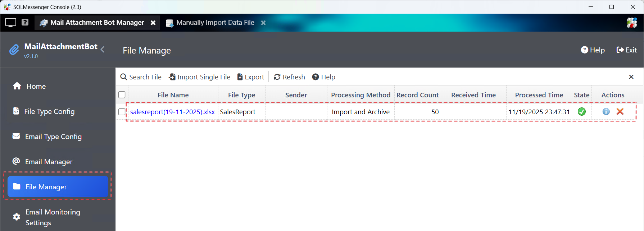Open Help in the File Manage header

pyautogui.click(x=593, y=50)
